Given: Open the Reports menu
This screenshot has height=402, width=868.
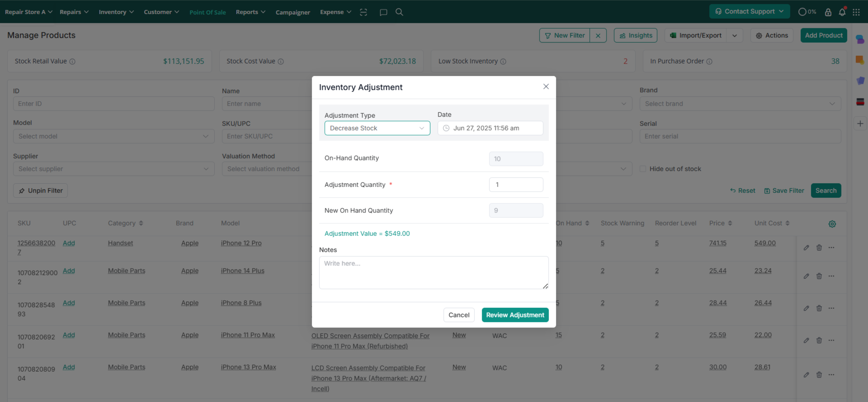Looking at the screenshot, I should tap(250, 12).
